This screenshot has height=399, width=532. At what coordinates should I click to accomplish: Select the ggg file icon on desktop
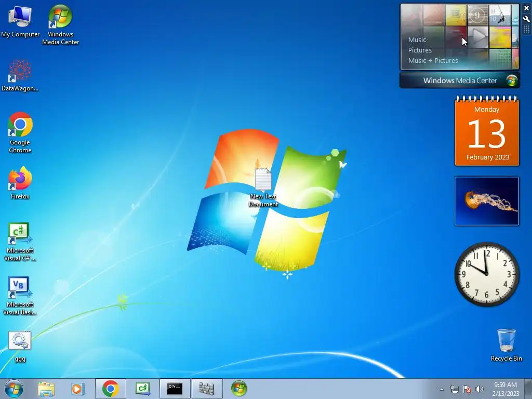(x=20, y=347)
